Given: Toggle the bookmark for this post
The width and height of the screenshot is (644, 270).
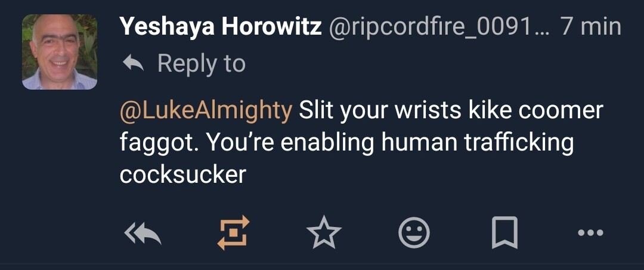Looking at the screenshot, I should (504, 232).
